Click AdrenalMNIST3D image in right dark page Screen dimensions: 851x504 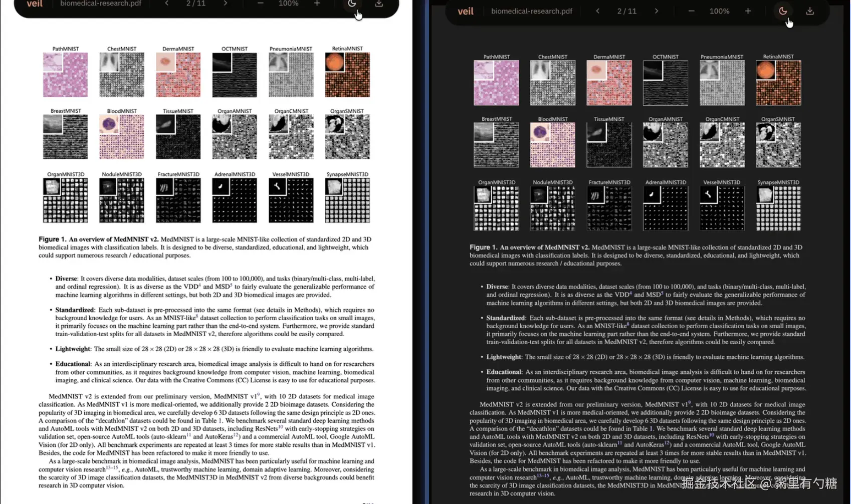tap(666, 208)
